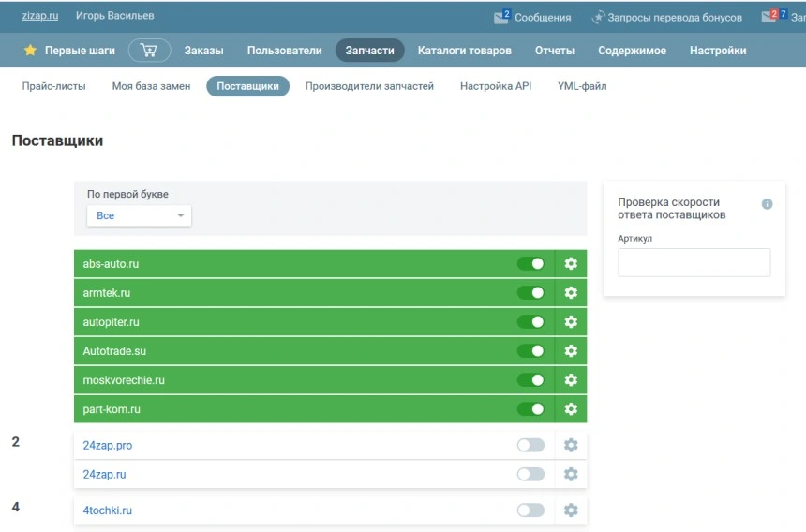Disable the moskvorechie.ru toggle
Screen dimensions: 806x532
[x=530, y=380]
